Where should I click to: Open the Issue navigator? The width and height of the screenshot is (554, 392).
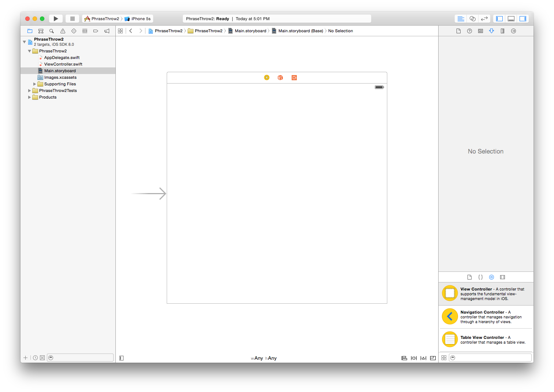(63, 31)
